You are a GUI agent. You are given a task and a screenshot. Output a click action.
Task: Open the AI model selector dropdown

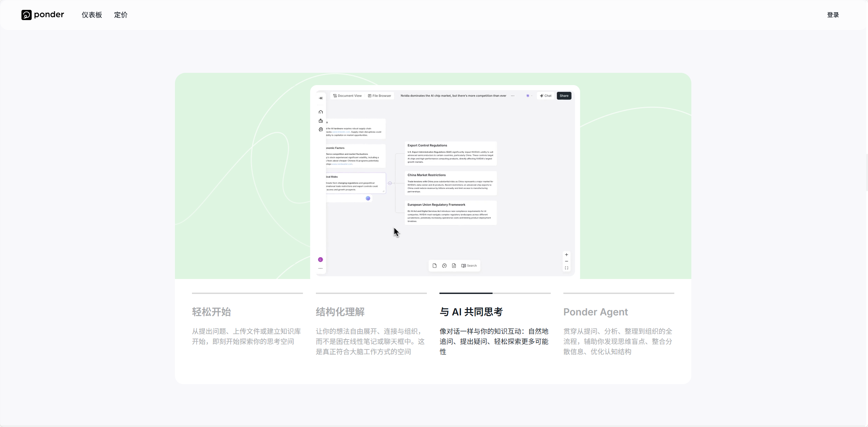[529, 96]
